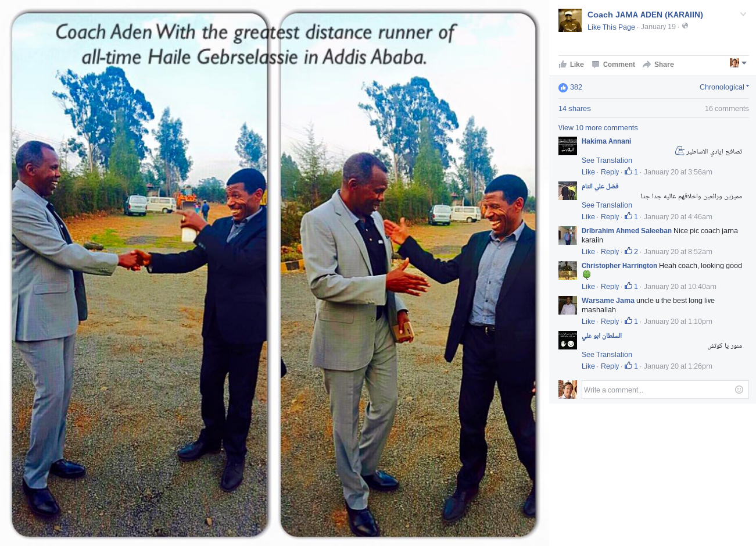Expand post options chevron at top right
The width and height of the screenshot is (756, 546).
(x=743, y=15)
